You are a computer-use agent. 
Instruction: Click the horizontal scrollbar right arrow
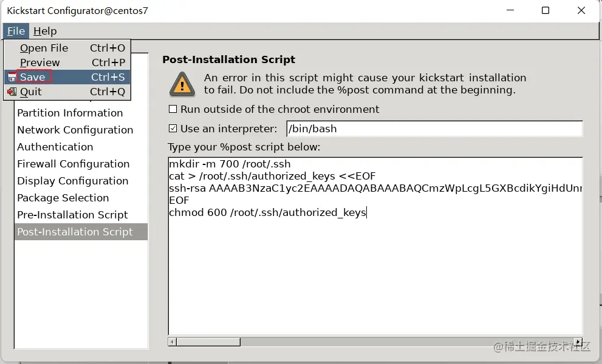point(578,342)
